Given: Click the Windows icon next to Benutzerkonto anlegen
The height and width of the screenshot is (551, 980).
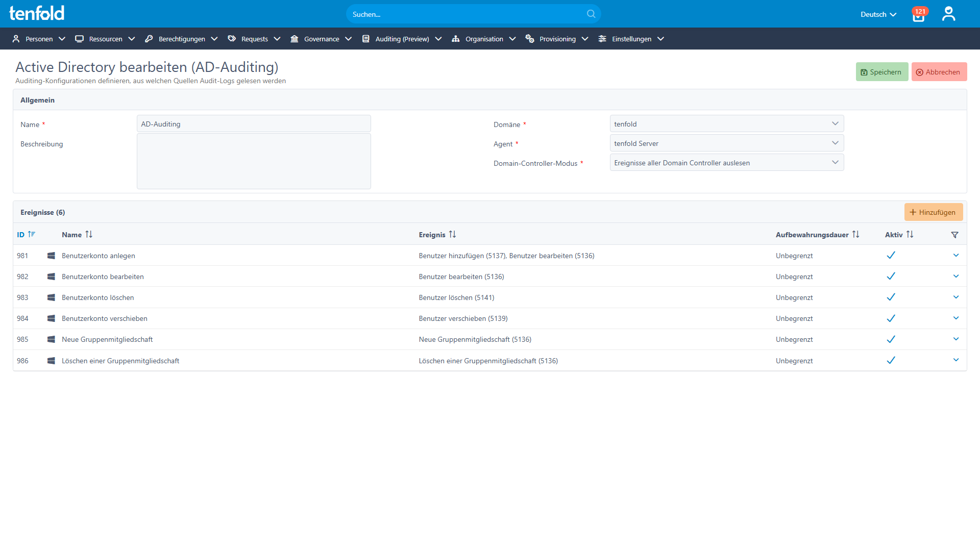Looking at the screenshot, I should coord(51,256).
